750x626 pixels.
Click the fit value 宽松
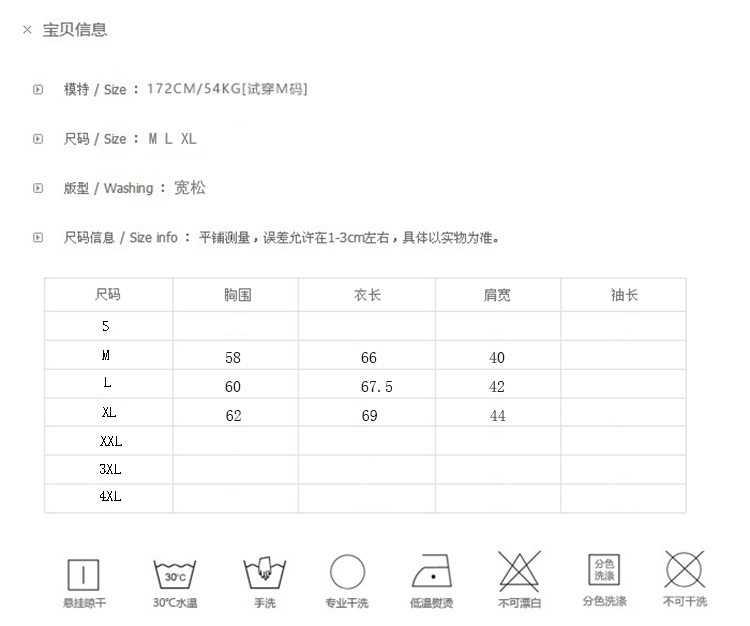[x=190, y=187]
